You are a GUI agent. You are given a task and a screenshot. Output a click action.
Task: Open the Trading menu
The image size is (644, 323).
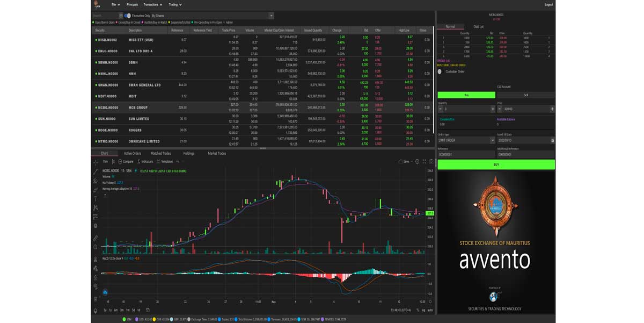click(x=175, y=4)
